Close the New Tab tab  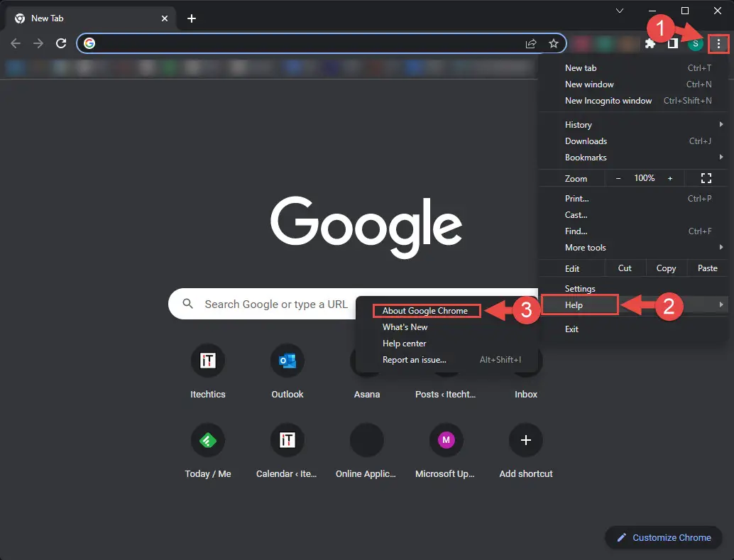164,18
